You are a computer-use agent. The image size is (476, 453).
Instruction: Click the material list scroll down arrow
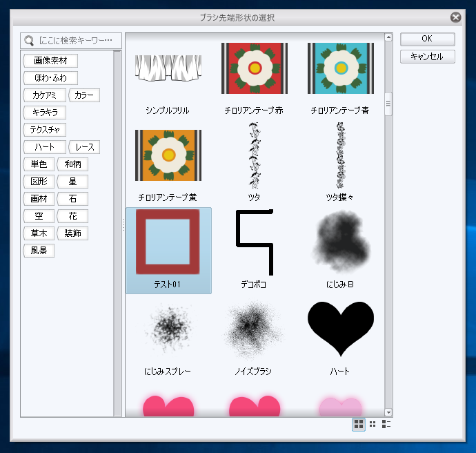click(x=388, y=412)
